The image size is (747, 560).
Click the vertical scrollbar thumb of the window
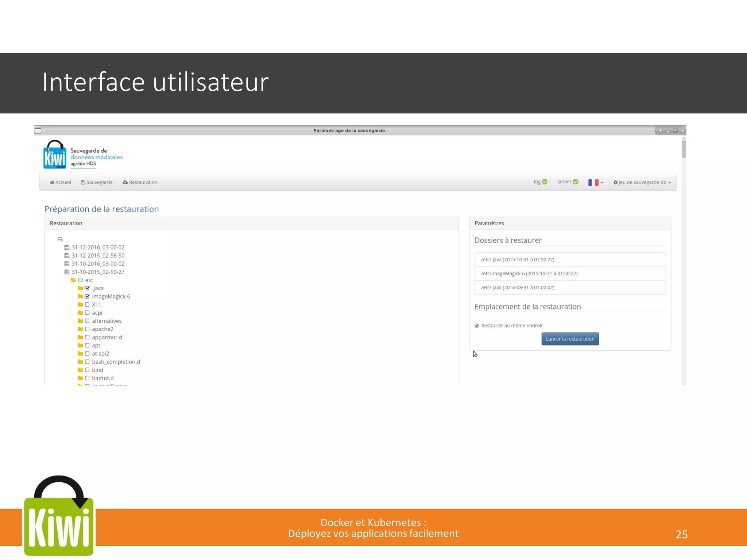click(684, 149)
